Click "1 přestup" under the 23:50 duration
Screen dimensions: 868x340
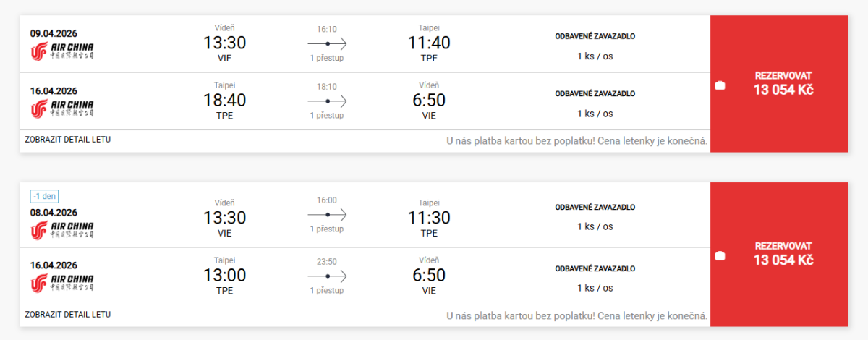tap(327, 290)
